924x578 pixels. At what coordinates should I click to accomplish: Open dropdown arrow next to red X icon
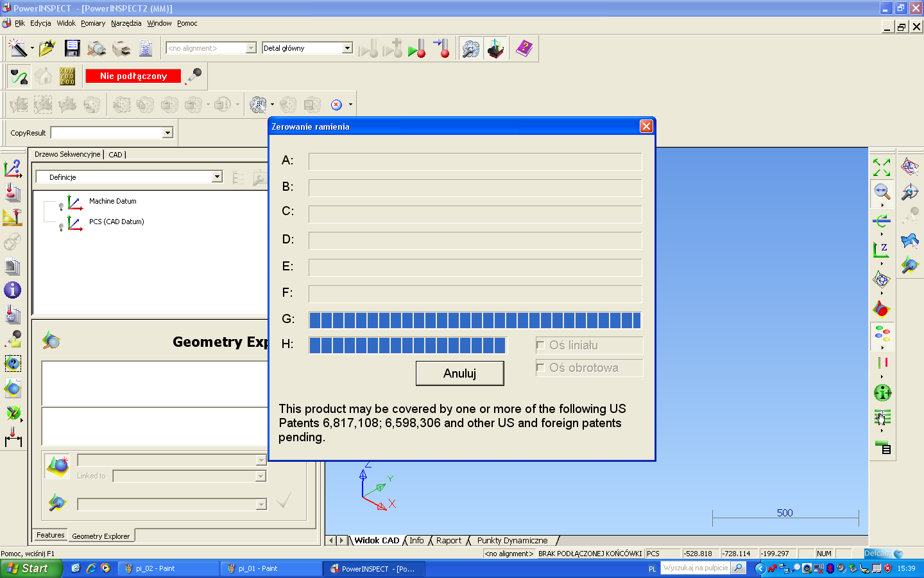coord(350,105)
